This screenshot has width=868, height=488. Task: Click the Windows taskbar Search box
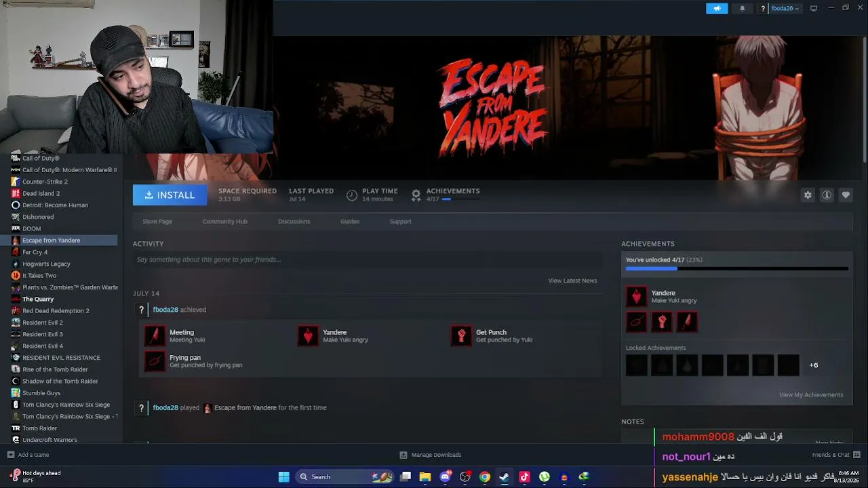coord(346,476)
